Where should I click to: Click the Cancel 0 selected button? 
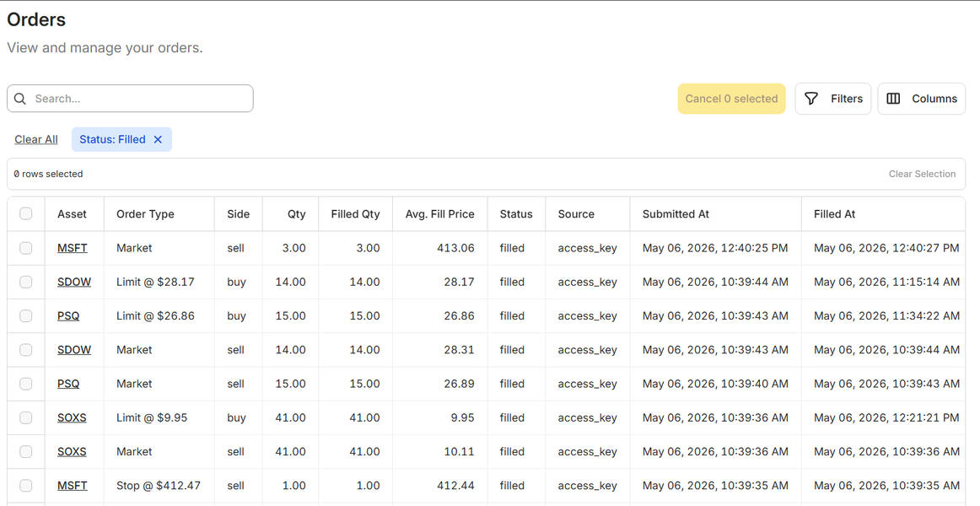click(731, 99)
